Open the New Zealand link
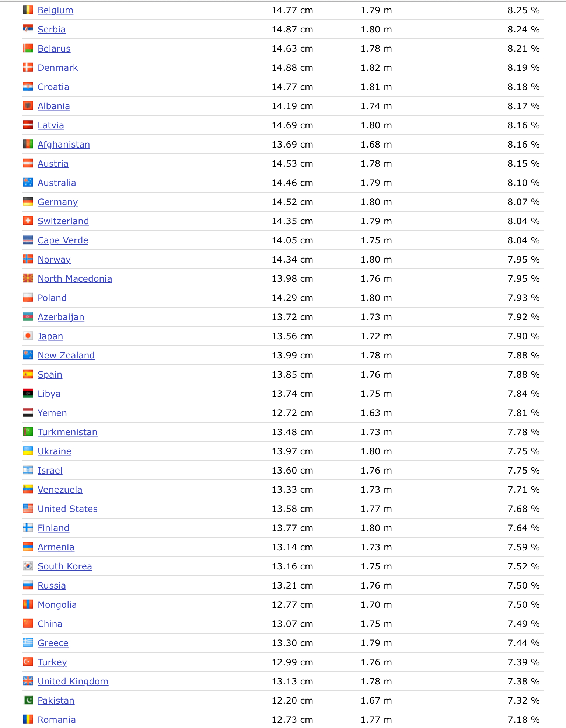Screen dimensions: 566x728 [x=66, y=356]
